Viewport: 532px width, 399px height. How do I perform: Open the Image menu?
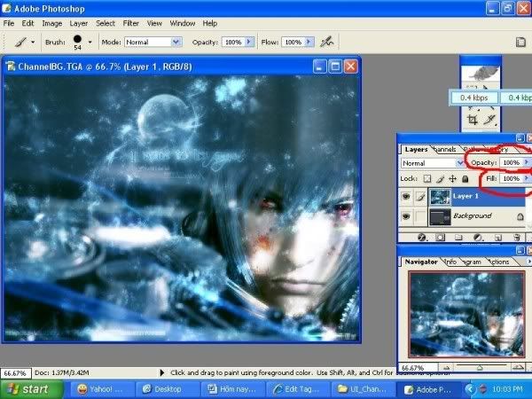coord(52,23)
